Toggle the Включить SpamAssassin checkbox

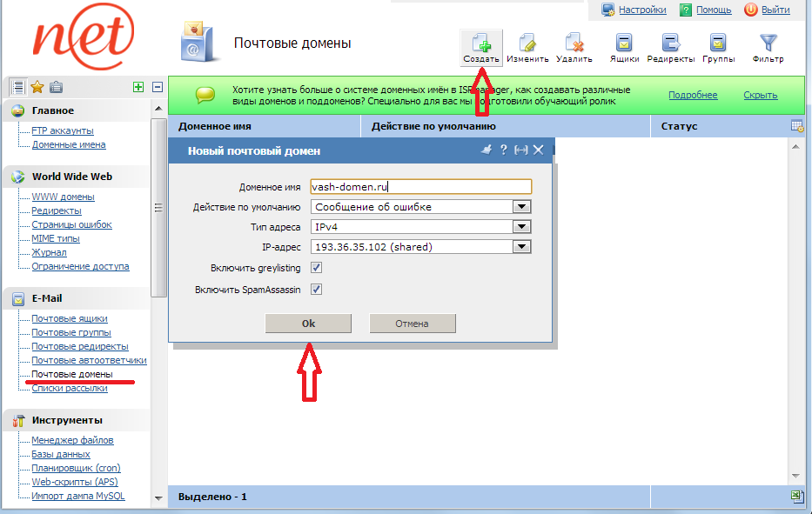tap(317, 290)
